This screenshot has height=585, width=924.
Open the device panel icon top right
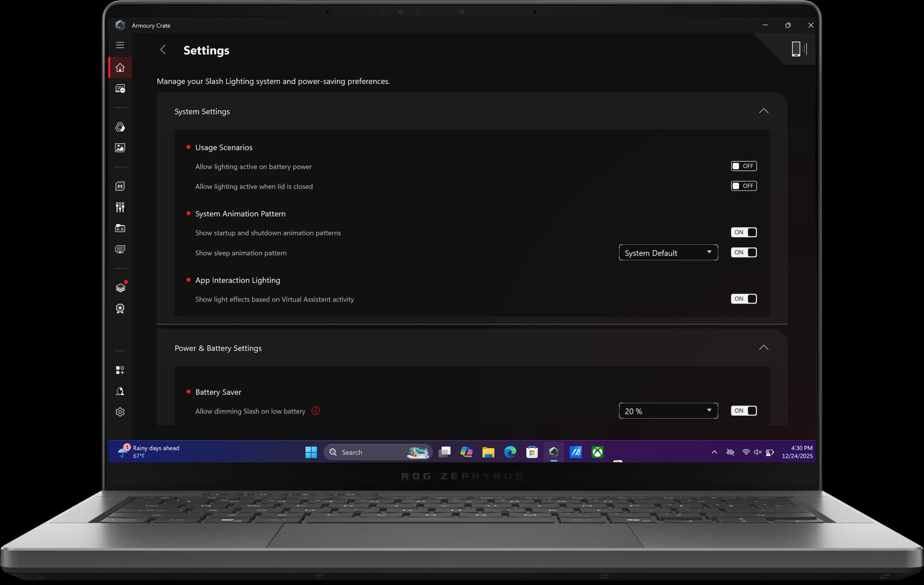tap(798, 49)
